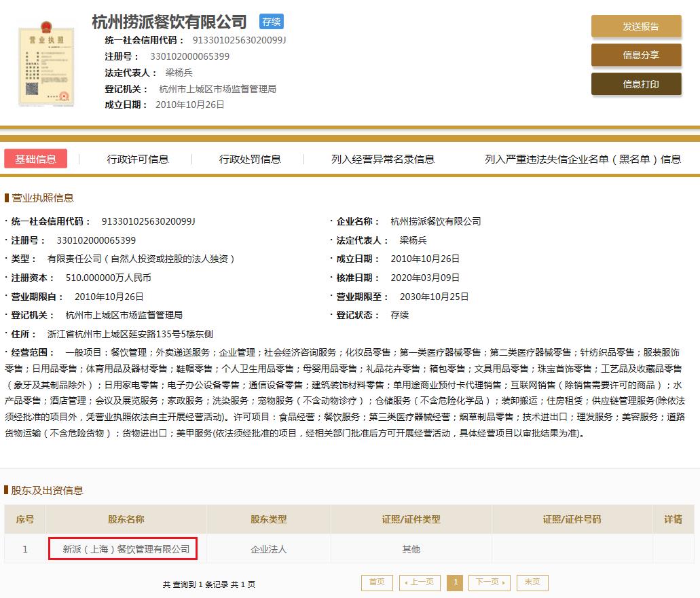Click the 上一页 pagination button
700x598 pixels.
pyautogui.click(x=420, y=582)
